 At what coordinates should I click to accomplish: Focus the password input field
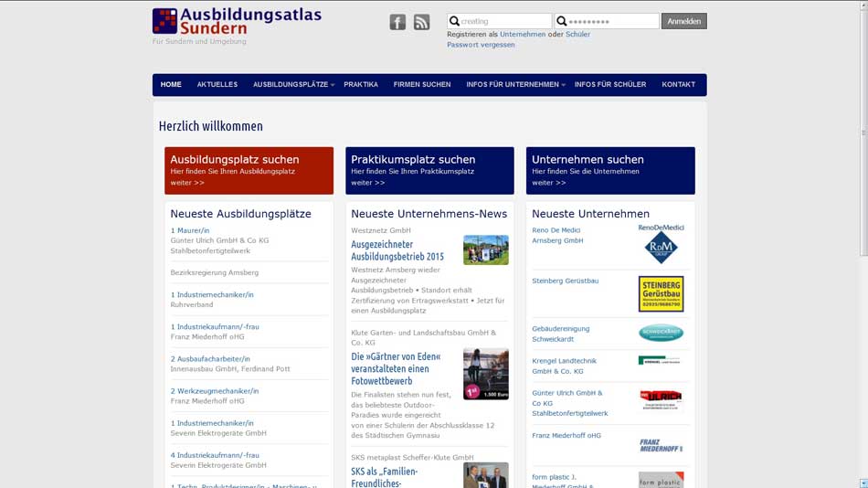607,21
